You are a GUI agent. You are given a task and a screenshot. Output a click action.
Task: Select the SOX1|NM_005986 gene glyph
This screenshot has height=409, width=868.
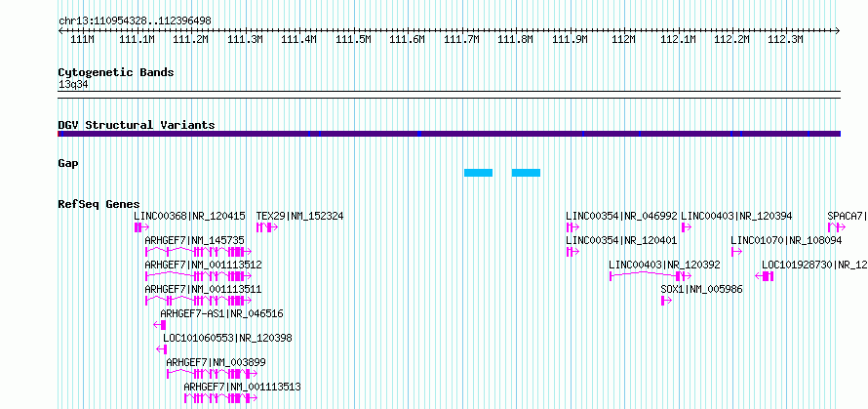pyautogui.click(x=666, y=301)
